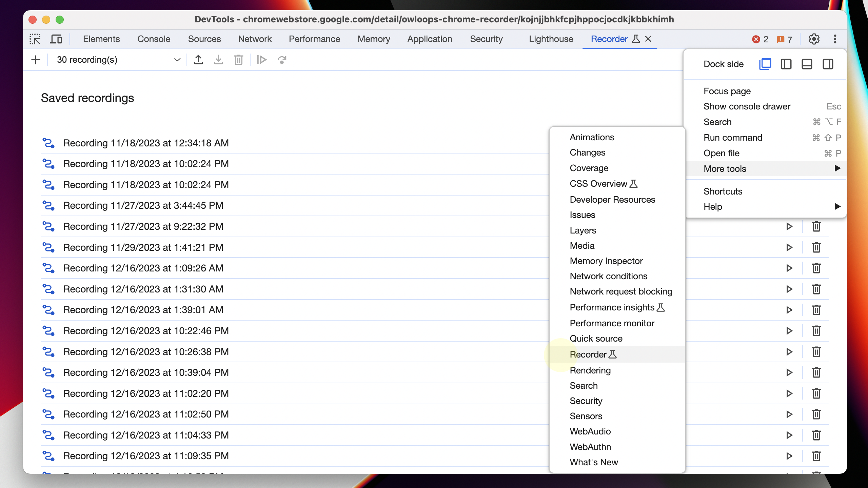Expand the More tools submenu
868x488 pixels.
coord(766,168)
